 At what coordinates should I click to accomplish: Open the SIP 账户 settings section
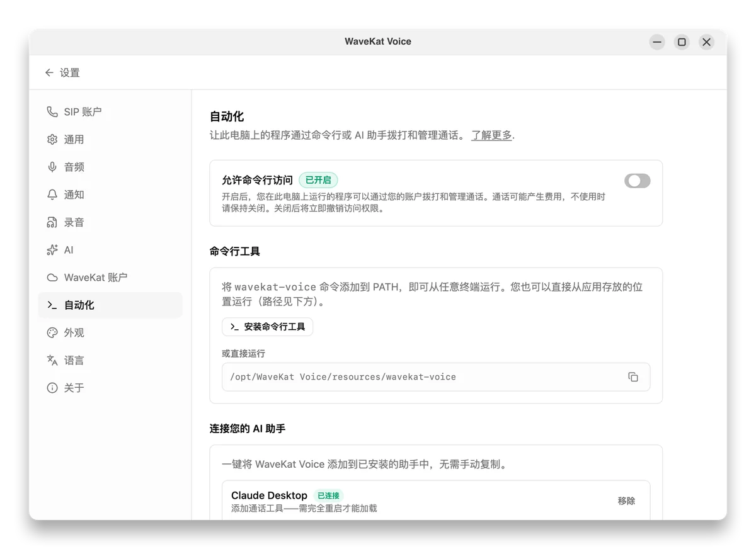[110, 111]
